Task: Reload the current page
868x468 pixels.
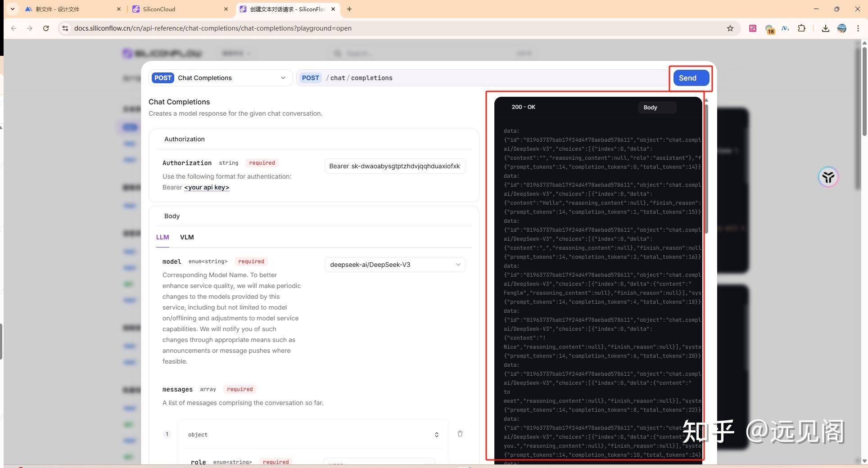Action: pos(46,28)
